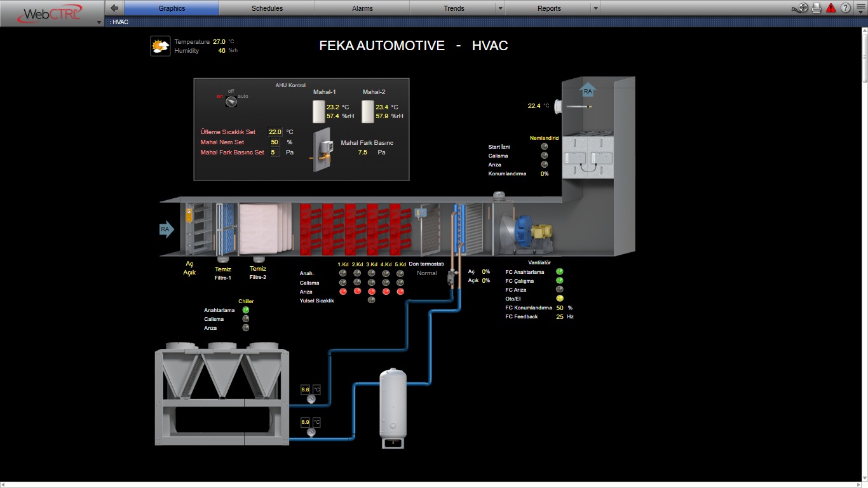
Task: Click the chiller unit graphic
Action: (221, 394)
